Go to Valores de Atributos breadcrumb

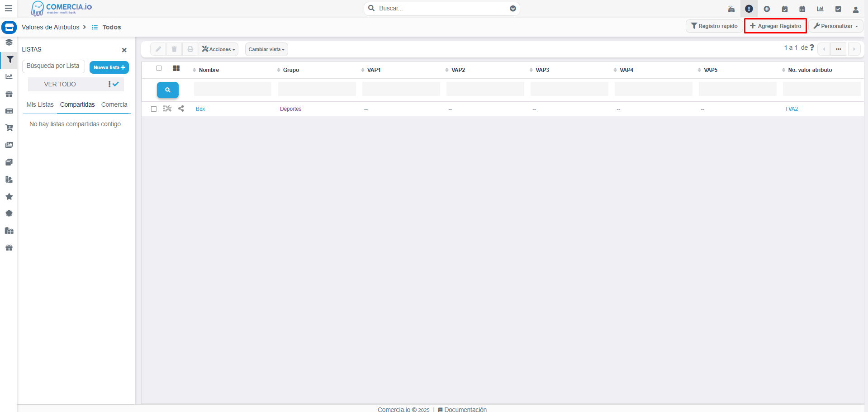click(x=51, y=27)
